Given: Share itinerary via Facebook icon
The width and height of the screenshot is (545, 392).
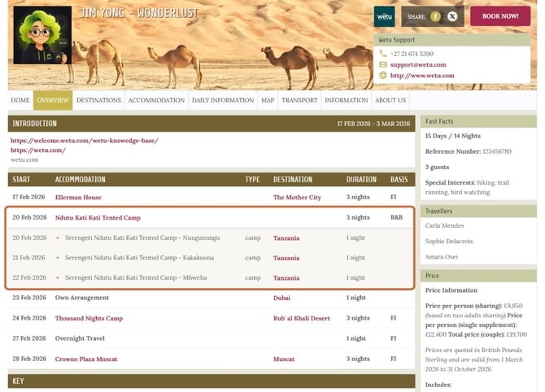Looking at the screenshot, I should 435,16.
